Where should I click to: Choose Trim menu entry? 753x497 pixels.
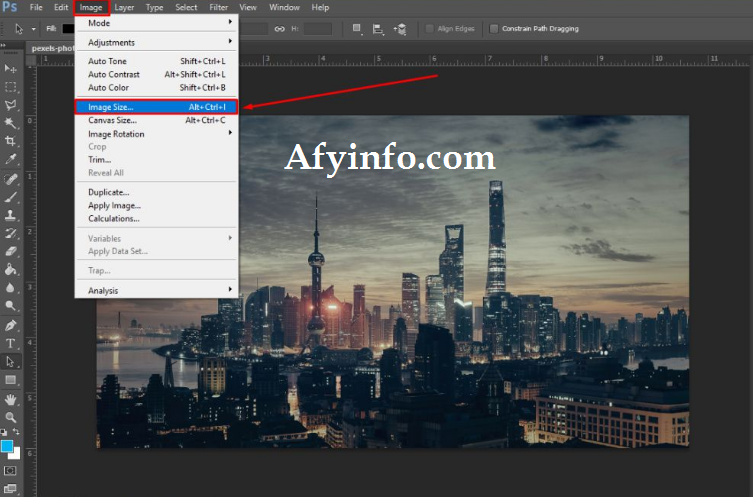coord(157,159)
